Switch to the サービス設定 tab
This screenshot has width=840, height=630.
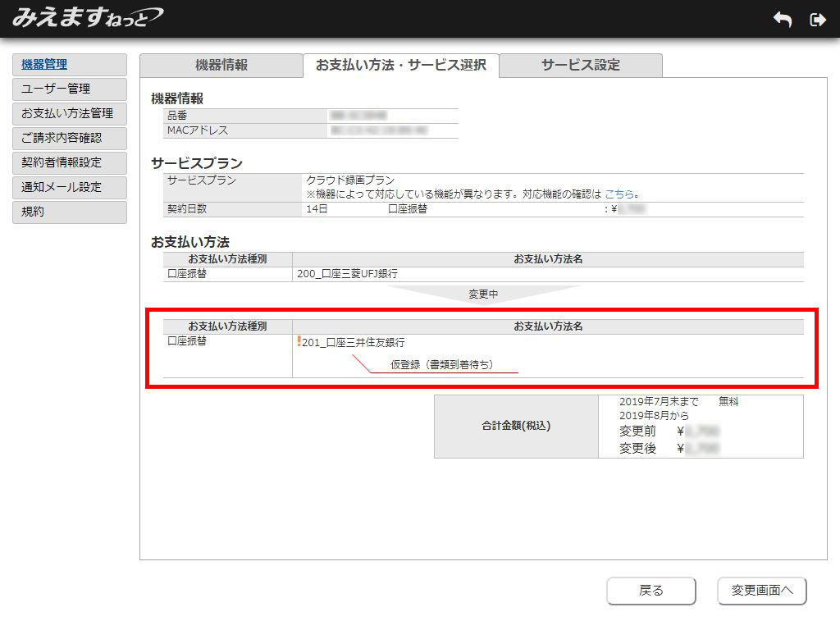click(580, 66)
